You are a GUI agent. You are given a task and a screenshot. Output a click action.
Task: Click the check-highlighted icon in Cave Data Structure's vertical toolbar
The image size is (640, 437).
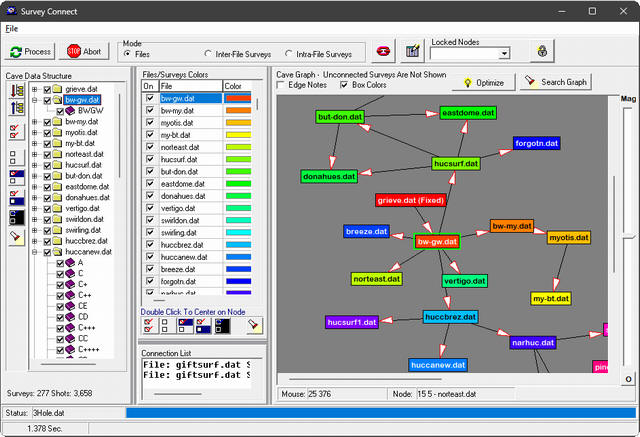tap(16, 177)
